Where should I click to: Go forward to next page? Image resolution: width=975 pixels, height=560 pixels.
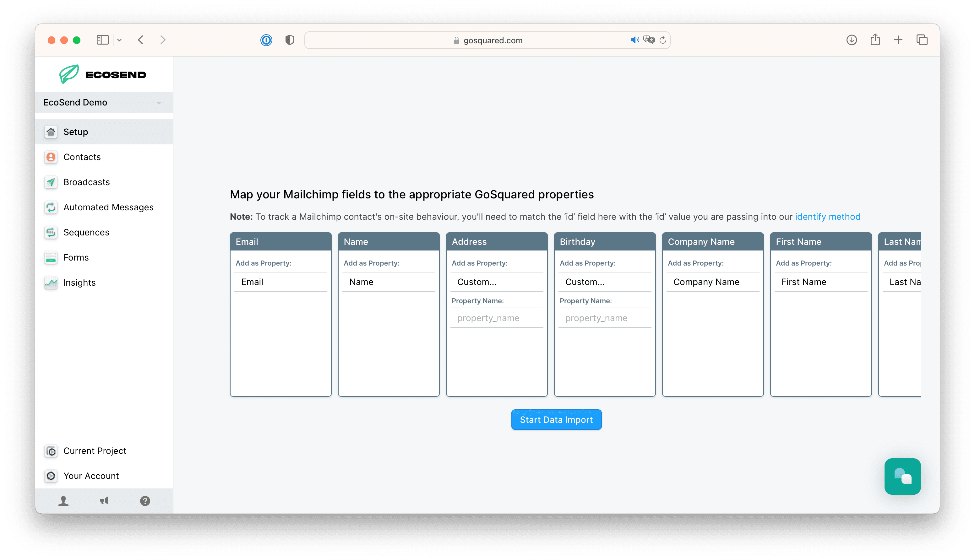[163, 40]
